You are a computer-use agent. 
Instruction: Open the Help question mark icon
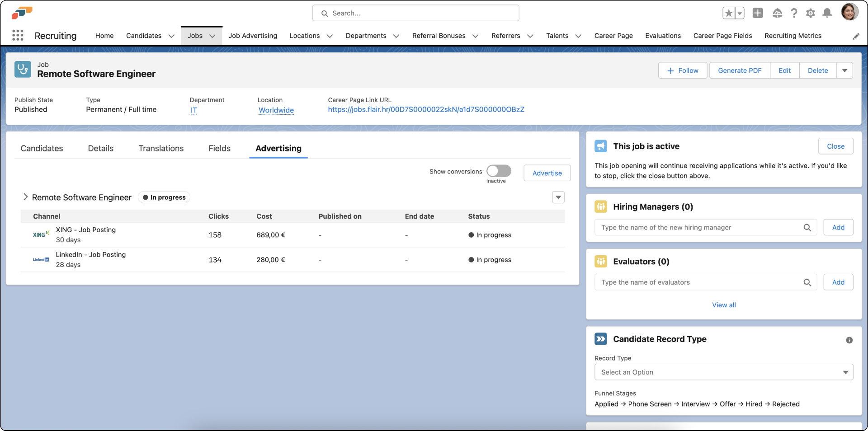[794, 13]
